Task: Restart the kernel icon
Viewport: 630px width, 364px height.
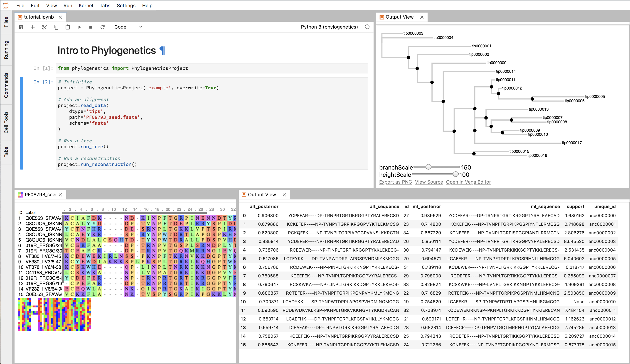Action: click(x=103, y=27)
